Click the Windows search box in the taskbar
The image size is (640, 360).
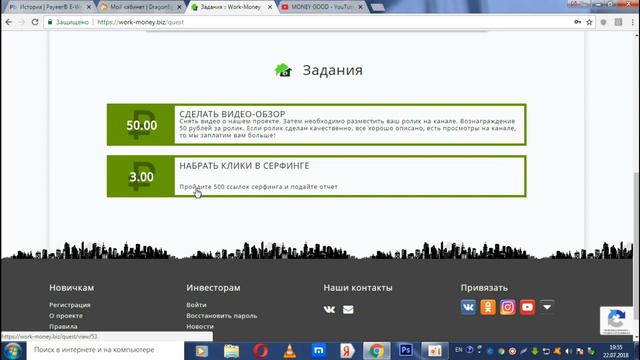point(105,350)
